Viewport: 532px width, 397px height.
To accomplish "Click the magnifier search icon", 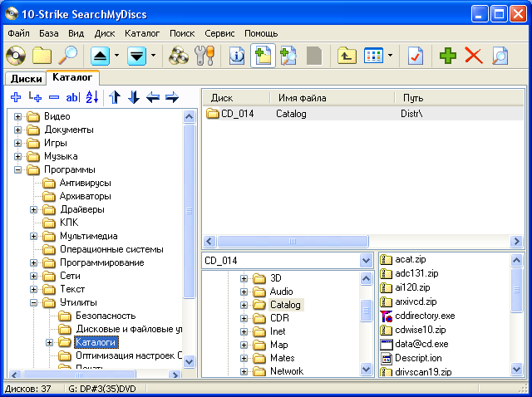I will click(x=67, y=56).
